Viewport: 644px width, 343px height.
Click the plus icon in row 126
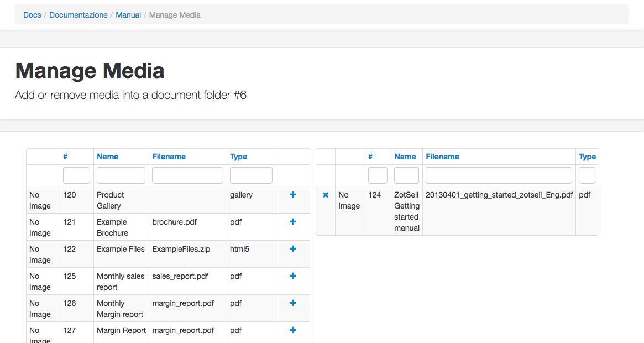point(292,303)
